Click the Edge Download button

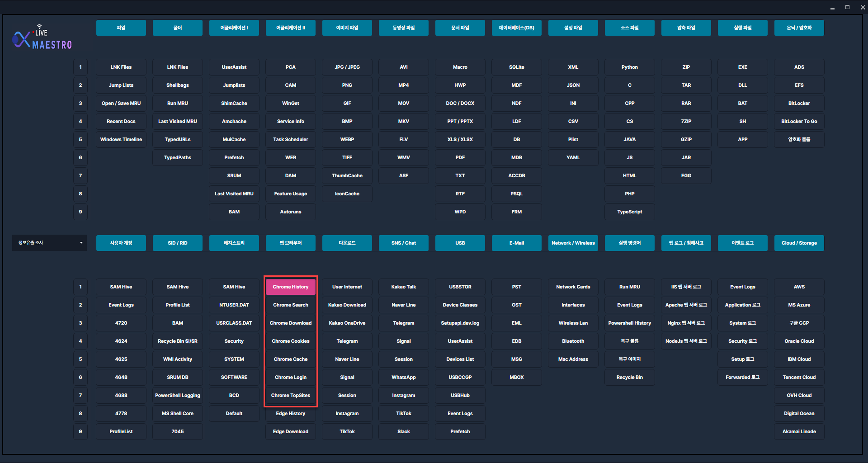coord(290,431)
